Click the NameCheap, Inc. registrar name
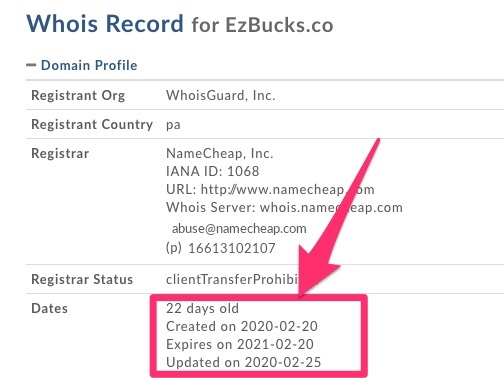Screen dimensions: 504x378 pyautogui.click(x=220, y=153)
